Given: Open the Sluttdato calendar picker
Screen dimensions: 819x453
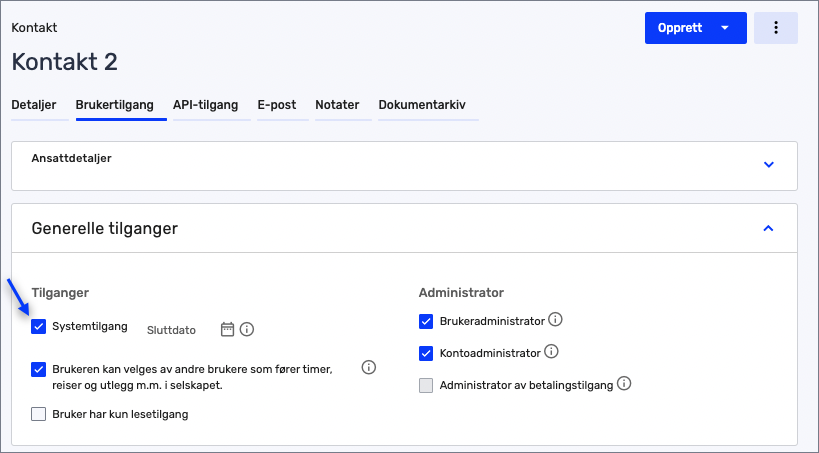Looking at the screenshot, I should [227, 329].
